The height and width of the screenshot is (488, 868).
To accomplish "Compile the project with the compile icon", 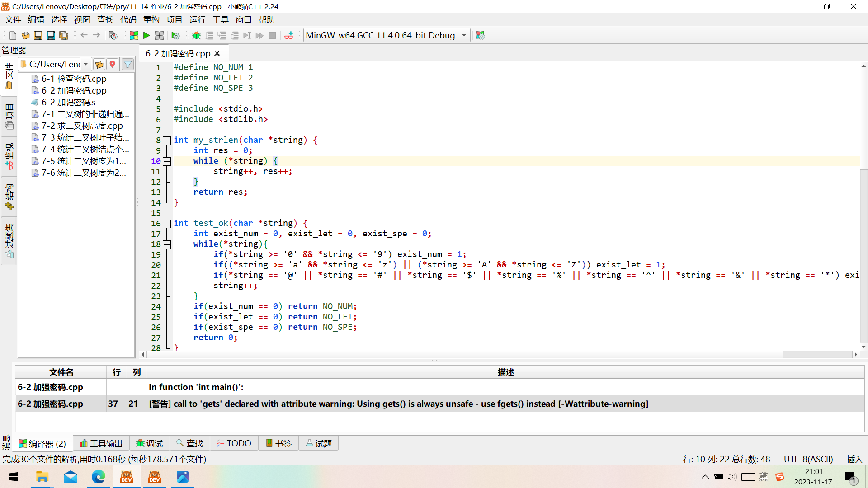I will (134, 35).
